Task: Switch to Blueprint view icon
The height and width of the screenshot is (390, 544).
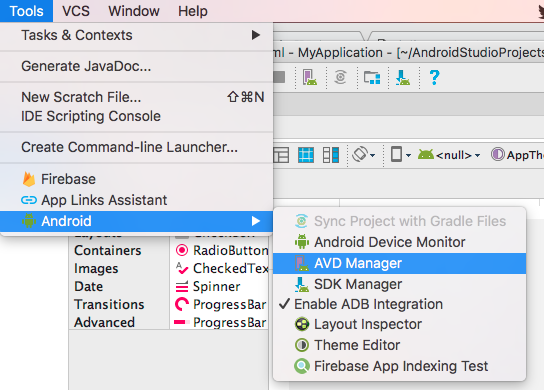Action: point(306,155)
